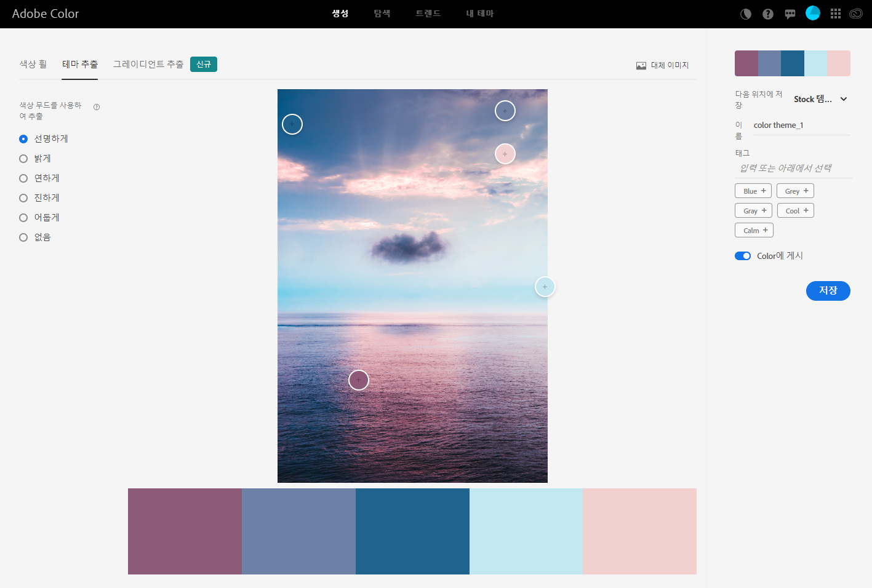
Task: Open the 트렌드 menu item
Action: click(x=428, y=14)
